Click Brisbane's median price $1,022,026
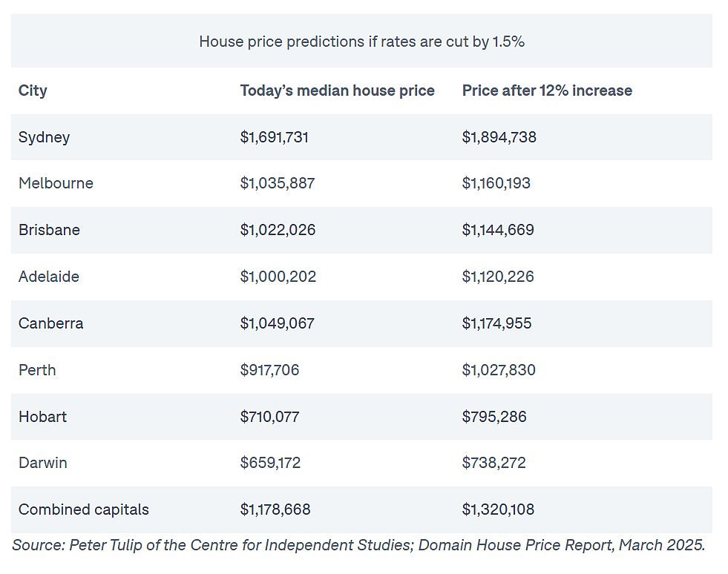The width and height of the screenshot is (728, 574). coord(278,230)
